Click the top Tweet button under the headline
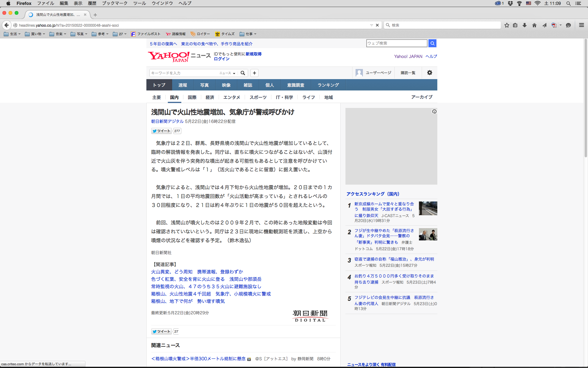This screenshot has width=588, height=368. [x=161, y=131]
